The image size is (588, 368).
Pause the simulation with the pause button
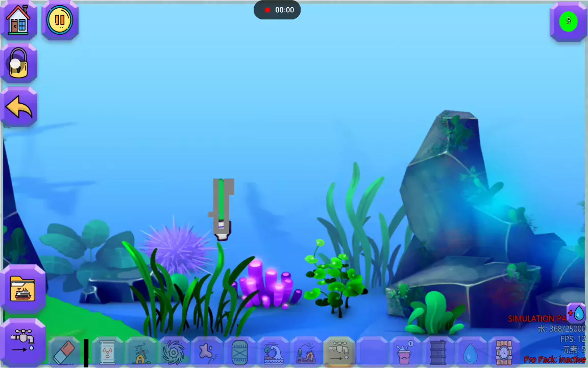pos(60,21)
